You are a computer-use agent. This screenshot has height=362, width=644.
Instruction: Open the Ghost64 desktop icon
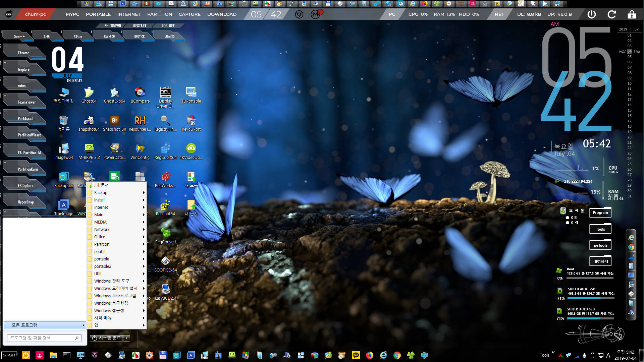coord(89,95)
